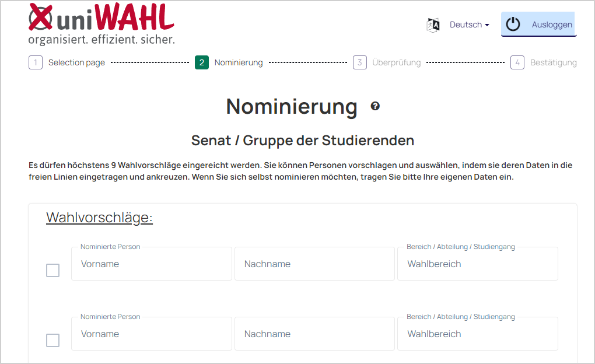Click step number 1 box

point(36,62)
